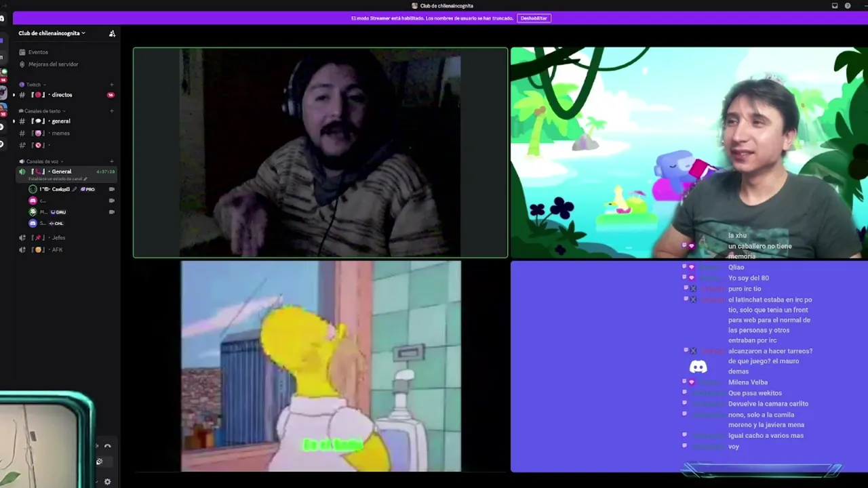Disconnect from the voice call
Image resolution: width=868 pixels, height=488 pixels.
tap(107, 446)
